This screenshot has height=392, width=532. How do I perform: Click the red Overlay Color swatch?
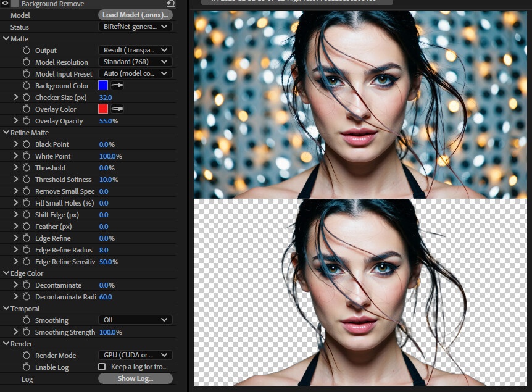pyautogui.click(x=103, y=109)
